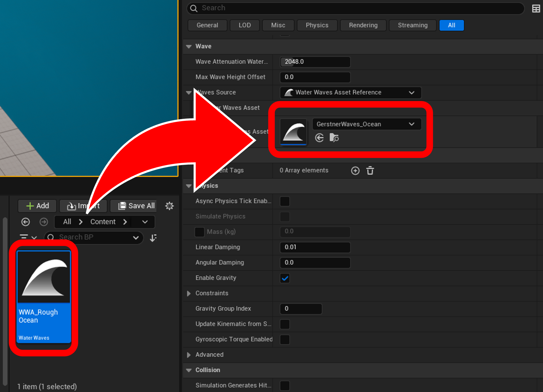The image size is (543, 392).
Task: Add element to Tags array
Action: click(355, 170)
